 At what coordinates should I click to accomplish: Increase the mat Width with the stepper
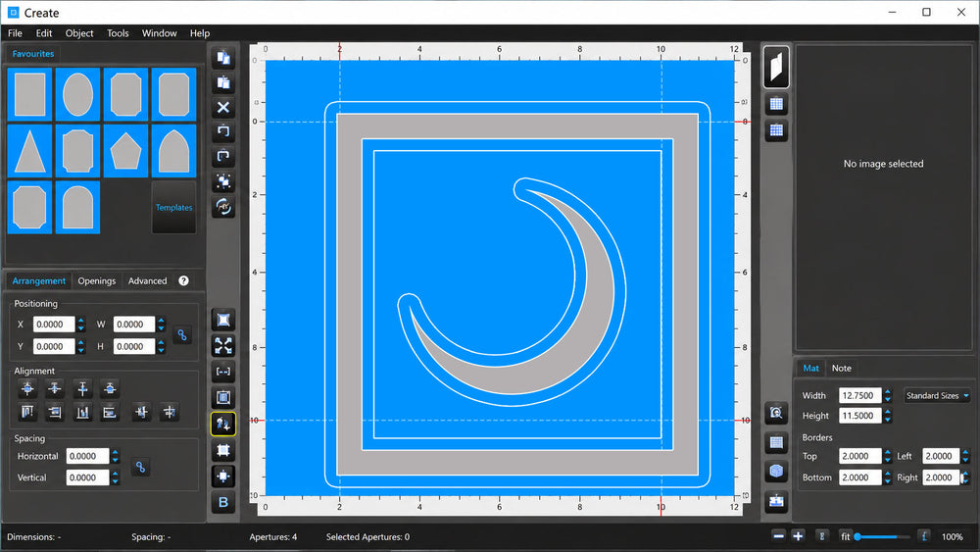coord(888,392)
